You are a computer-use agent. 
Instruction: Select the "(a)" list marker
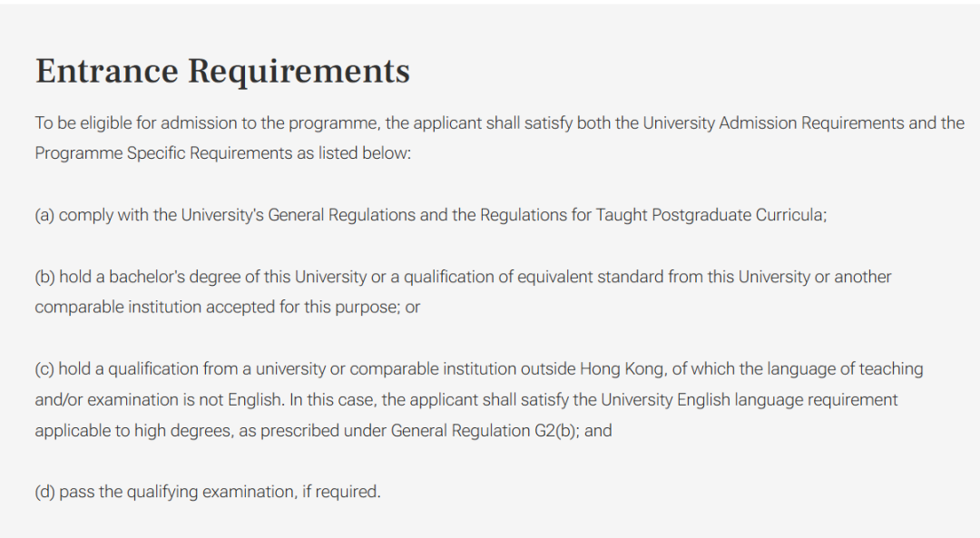[x=44, y=216]
